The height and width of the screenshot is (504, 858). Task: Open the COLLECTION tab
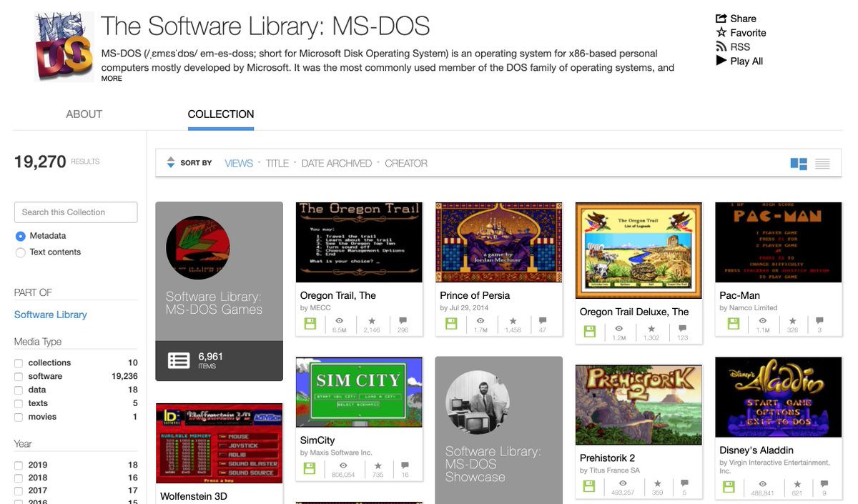click(221, 114)
